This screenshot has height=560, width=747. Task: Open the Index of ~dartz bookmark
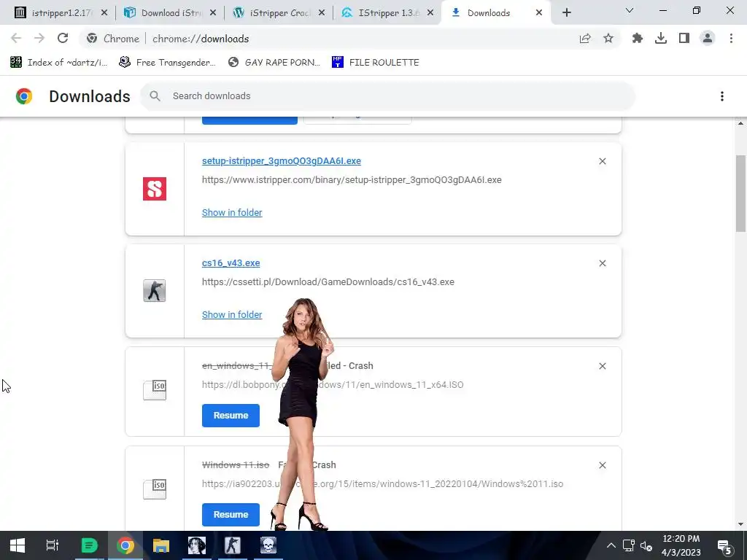pos(58,63)
